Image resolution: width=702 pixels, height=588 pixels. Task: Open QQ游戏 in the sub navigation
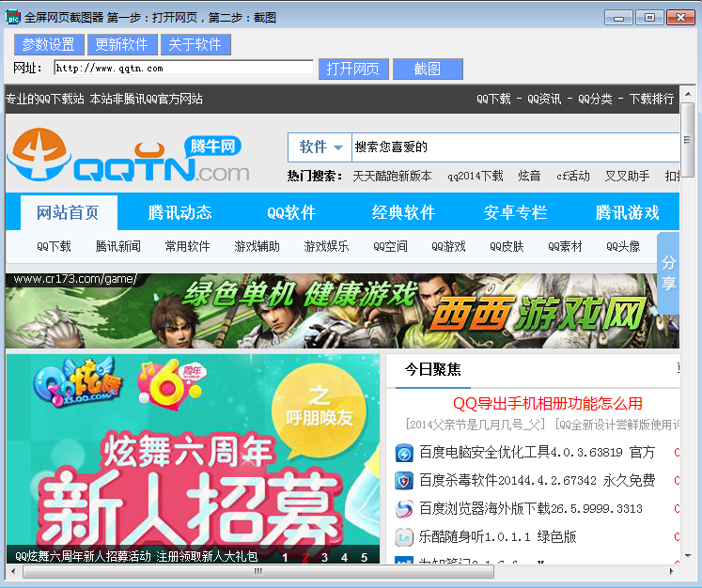coord(448,246)
